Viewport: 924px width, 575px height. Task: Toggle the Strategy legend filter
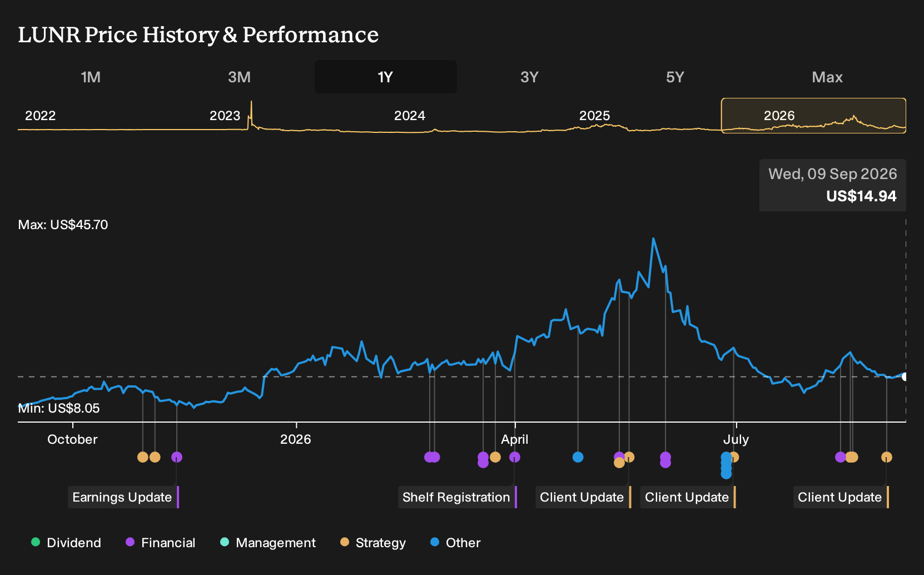tap(373, 543)
